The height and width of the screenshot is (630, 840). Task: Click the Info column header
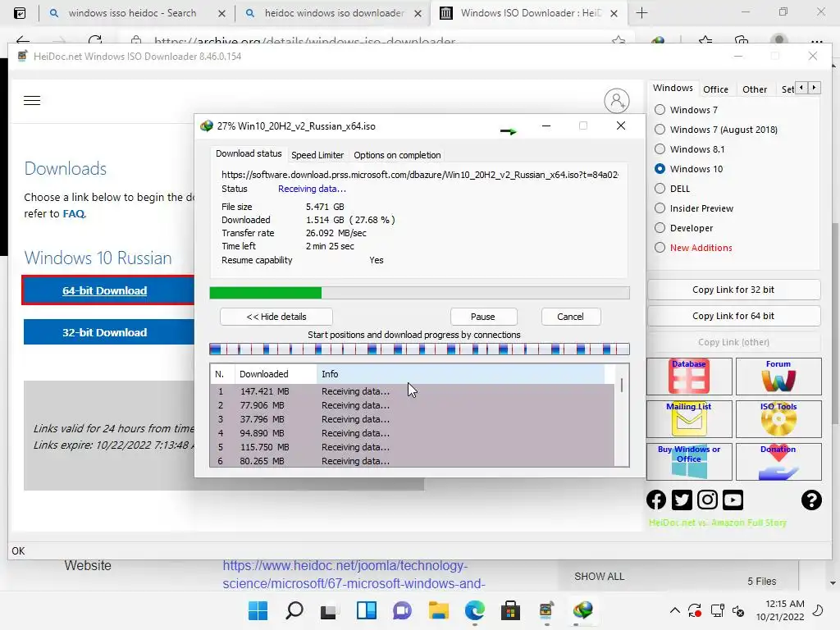[x=461, y=374]
